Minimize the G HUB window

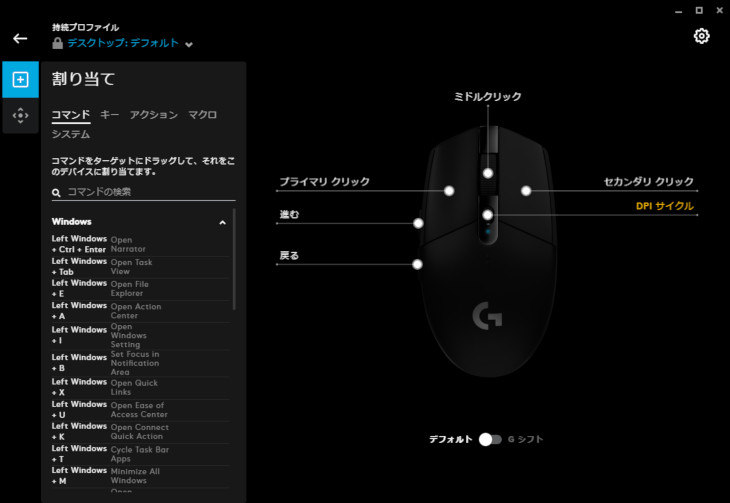point(678,11)
